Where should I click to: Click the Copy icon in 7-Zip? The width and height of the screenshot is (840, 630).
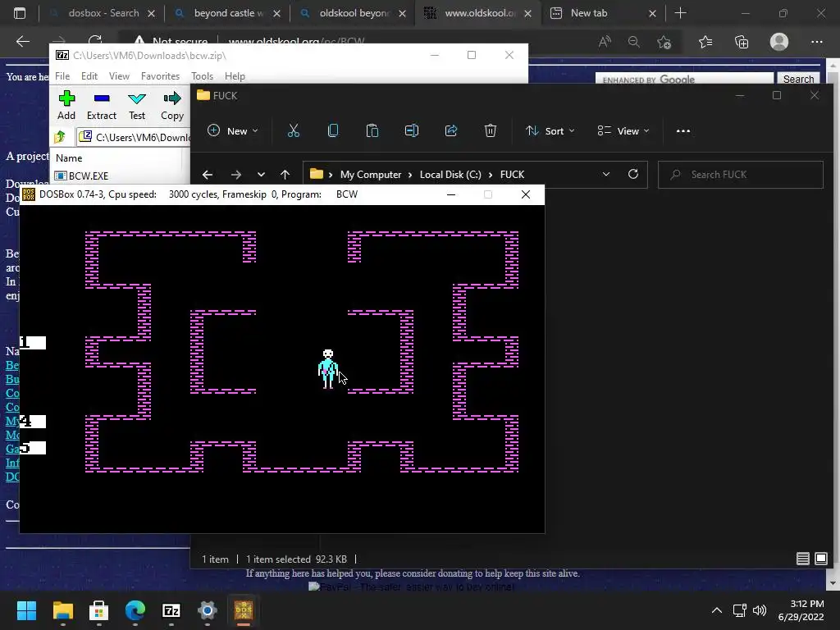click(172, 105)
